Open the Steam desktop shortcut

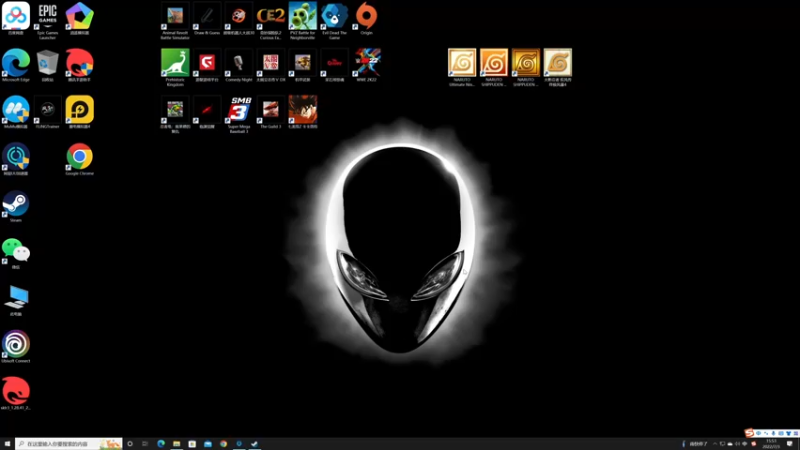click(x=16, y=206)
